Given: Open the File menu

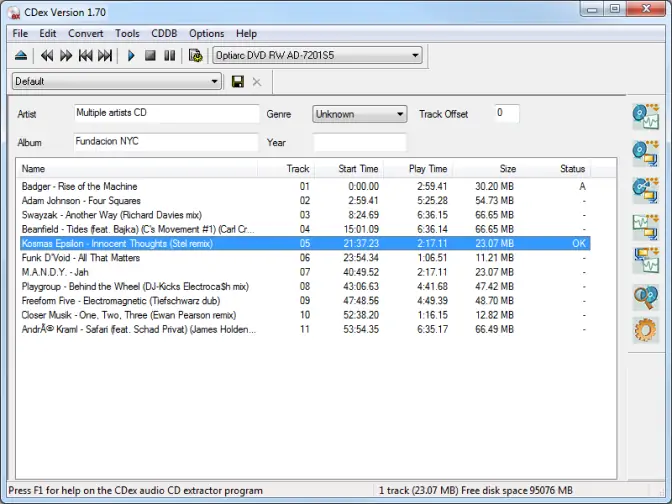Looking at the screenshot, I should point(20,33).
